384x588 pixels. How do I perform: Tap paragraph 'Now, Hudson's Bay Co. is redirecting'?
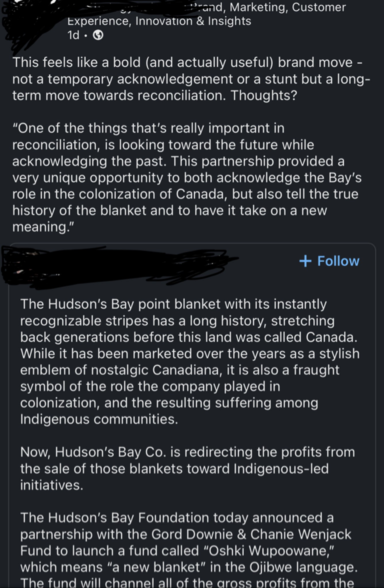click(187, 469)
